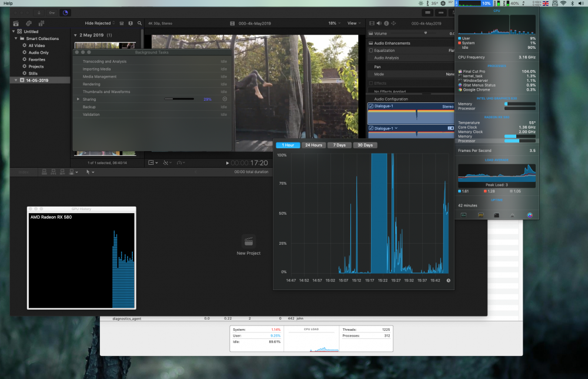Click the browser search magnifier icon

(x=139, y=24)
